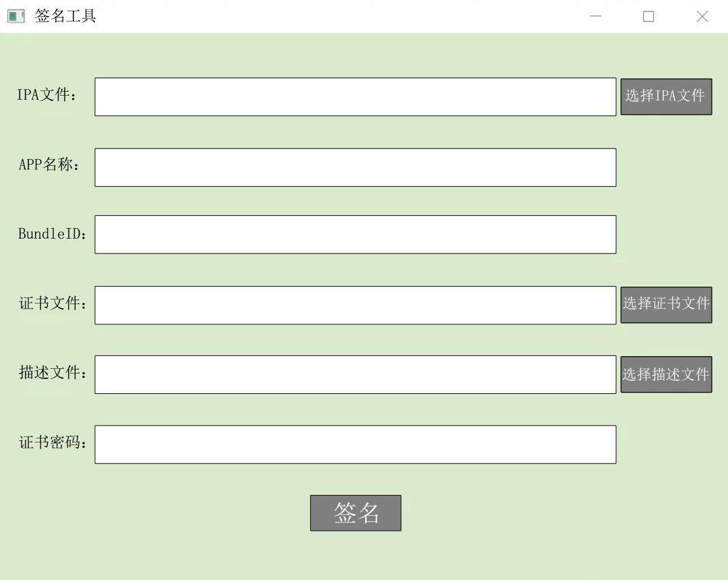Minimize the 签名工具 window
The image size is (728, 580).
pyautogui.click(x=595, y=16)
